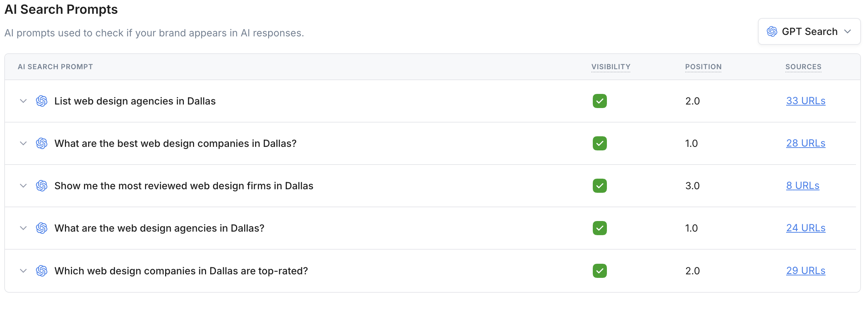Screen dimensions: 868x310
Task: Open the 8 URLs sources link
Action: 802,186
